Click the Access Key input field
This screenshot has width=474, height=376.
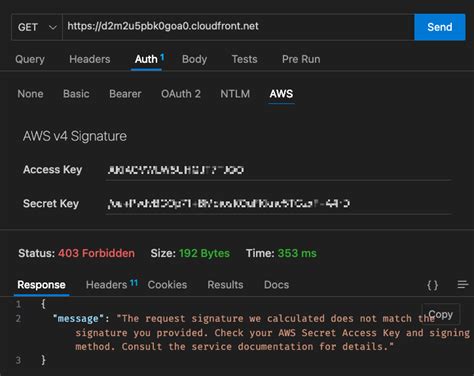(278, 170)
